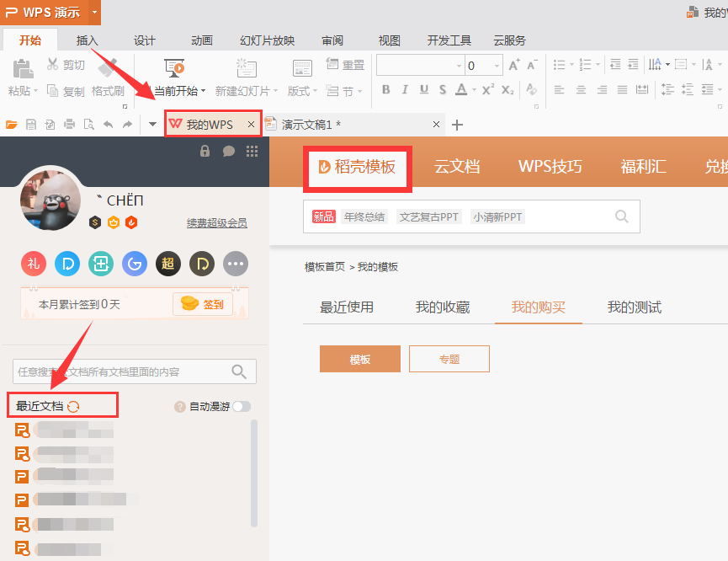
Task: Click the 专题 filter button
Action: pyautogui.click(x=449, y=359)
